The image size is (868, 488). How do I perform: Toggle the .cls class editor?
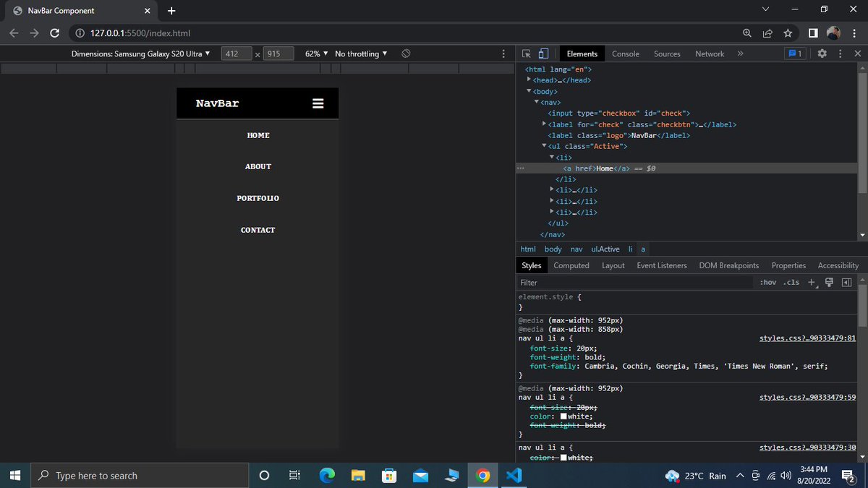(x=791, y=283)
